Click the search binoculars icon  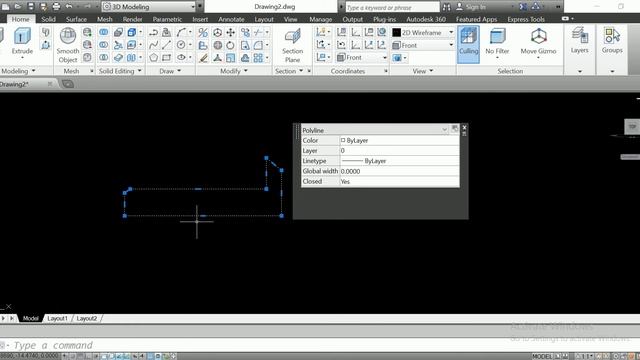click(447, 7)
